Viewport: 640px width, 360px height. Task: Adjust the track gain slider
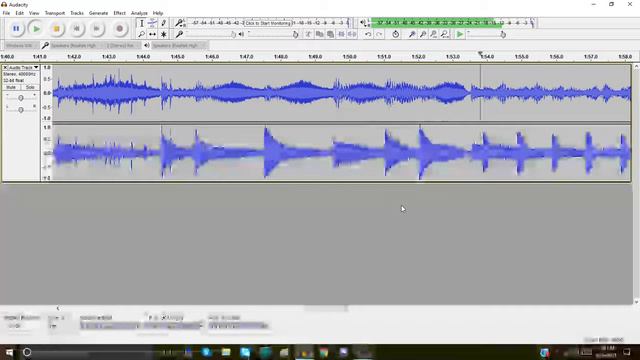tap(21, 98)
